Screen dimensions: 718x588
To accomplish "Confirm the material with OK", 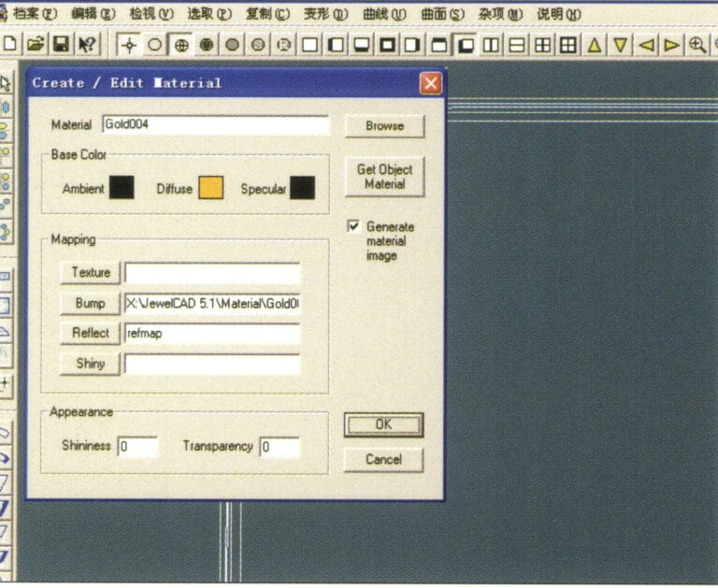I will (383, 424).
